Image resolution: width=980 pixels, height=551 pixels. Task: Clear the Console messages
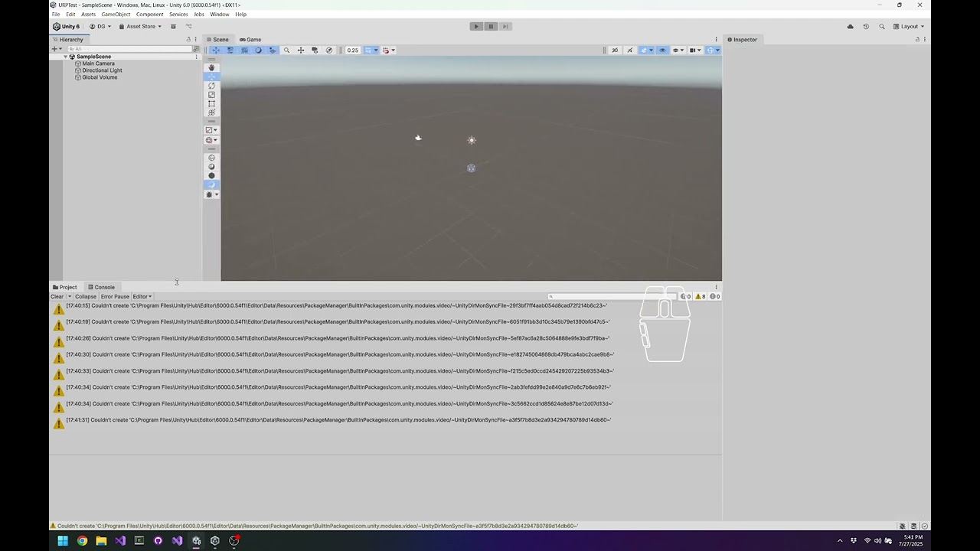pyautogui.click(x=56, y=296)
